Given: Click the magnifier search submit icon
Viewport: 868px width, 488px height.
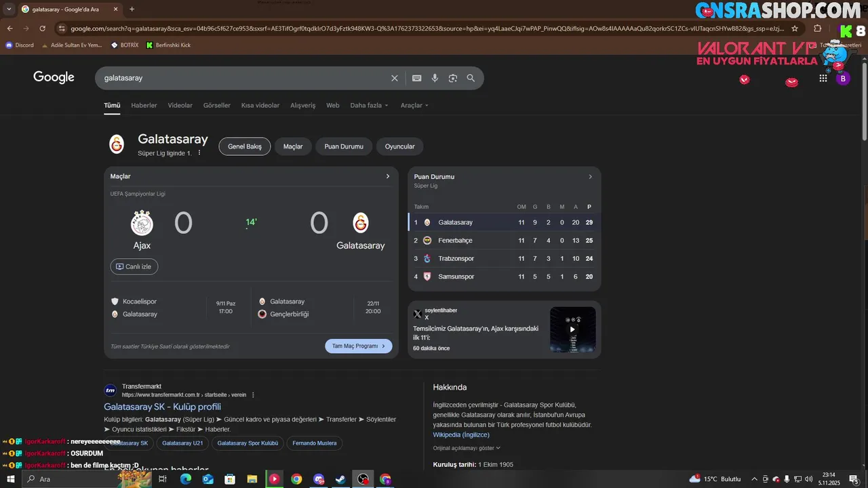Looking at the screenshot, I should tap(471, 78).
